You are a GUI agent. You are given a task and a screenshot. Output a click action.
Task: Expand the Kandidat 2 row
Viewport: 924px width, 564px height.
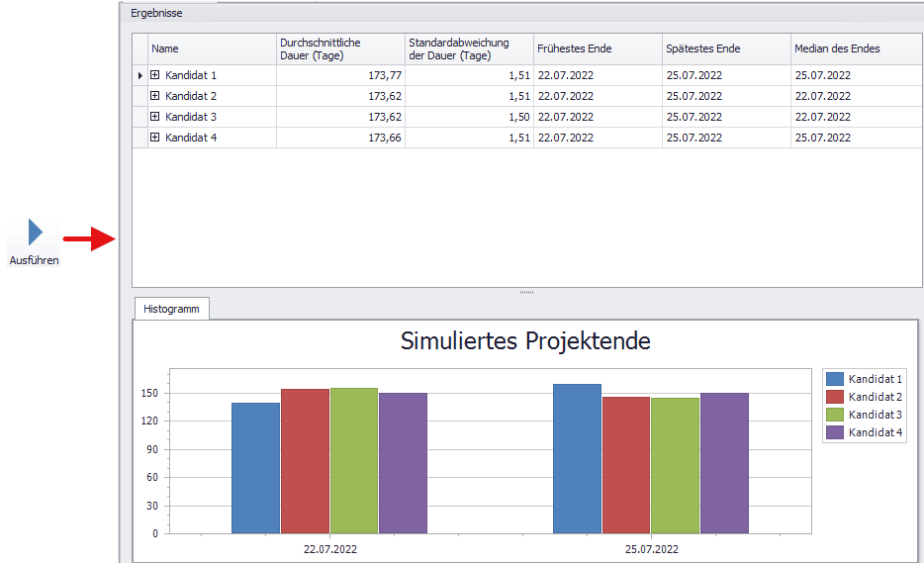click(154, 96)
